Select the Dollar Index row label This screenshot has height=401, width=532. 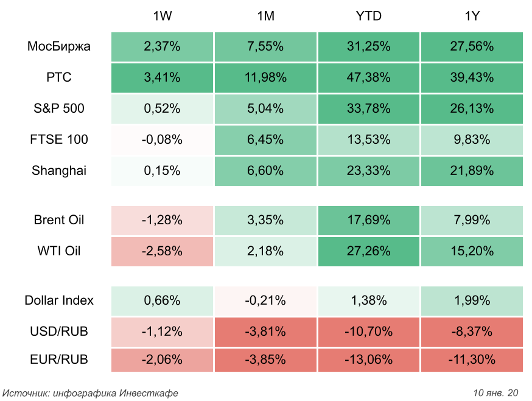coord(59,300)
